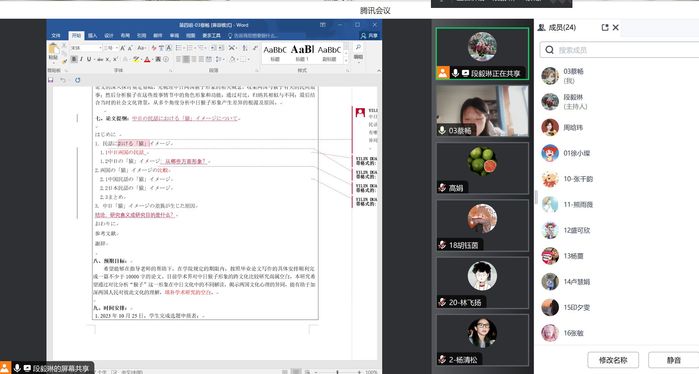Screen dimensions: 699x374
Task: Click the paragraph shading bucket icon
Action: click(232, 59)
